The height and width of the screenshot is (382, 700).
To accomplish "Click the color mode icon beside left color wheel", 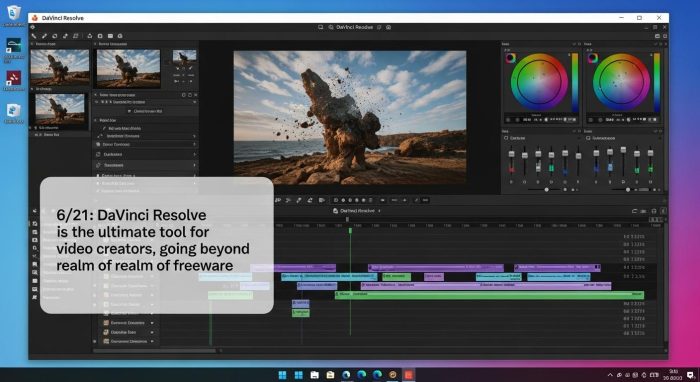I will [510, 58].
